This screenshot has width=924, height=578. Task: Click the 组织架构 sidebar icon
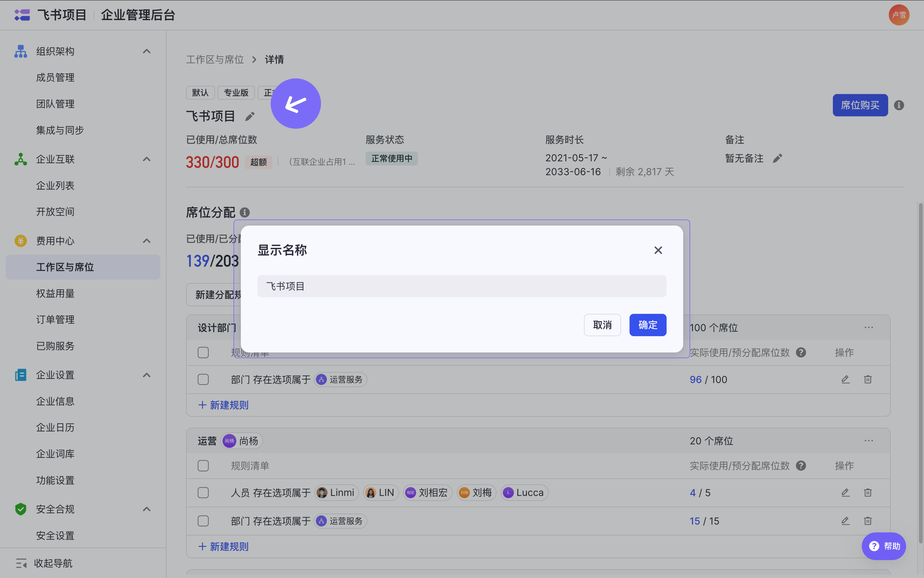click(x=21, y=51)
